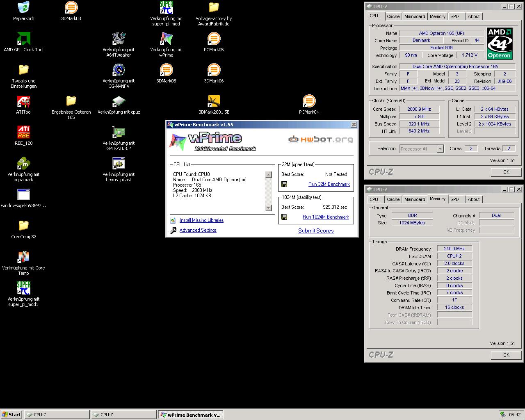The image size is (525, 420).
Task: Expand the Processor #1 selection dropdown
Action: click(440, 149)
